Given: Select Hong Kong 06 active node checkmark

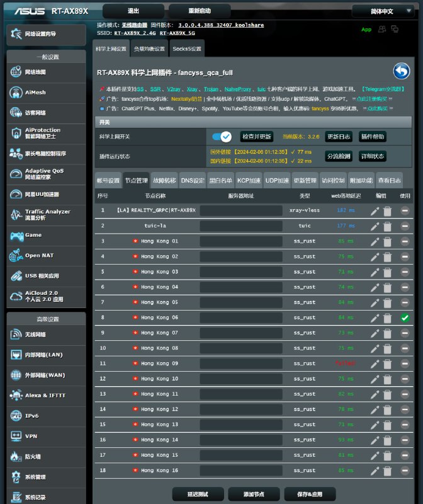Looking at the screenshot, I should tap(405, 318).
